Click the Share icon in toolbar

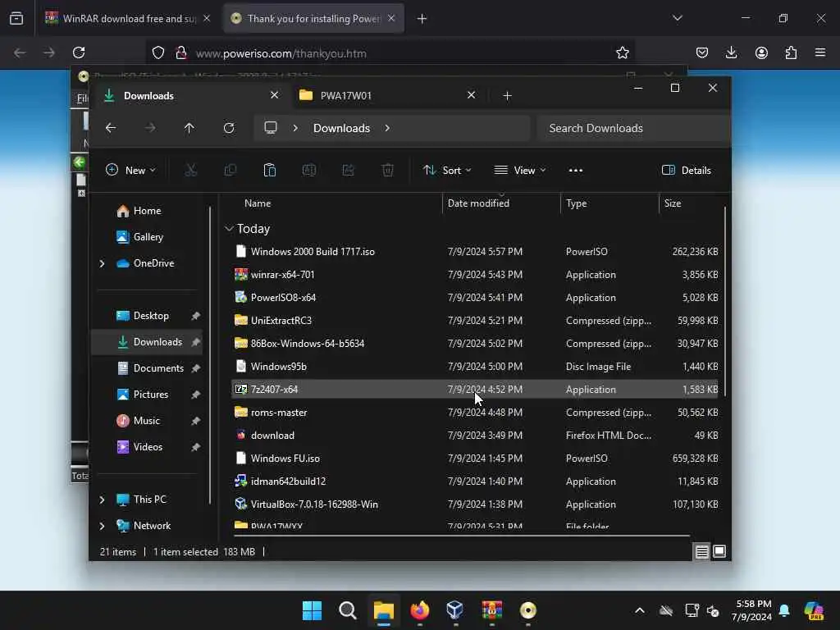point(348,171)
